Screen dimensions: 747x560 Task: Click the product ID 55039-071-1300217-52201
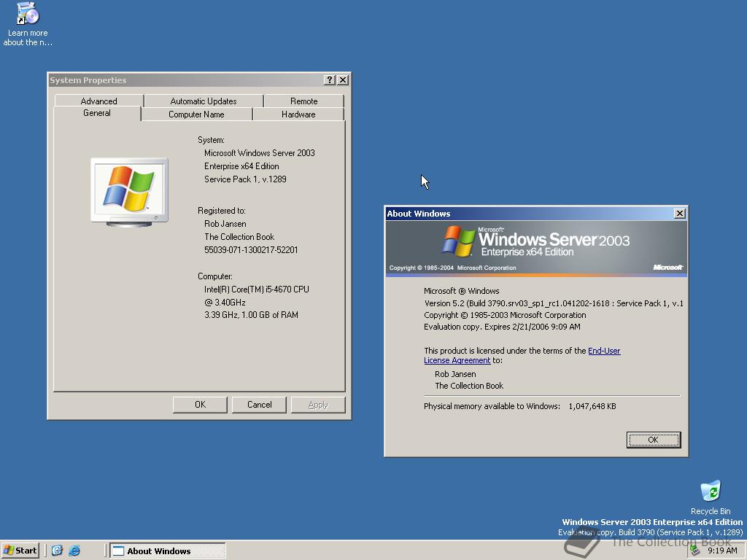click(251, 250)
